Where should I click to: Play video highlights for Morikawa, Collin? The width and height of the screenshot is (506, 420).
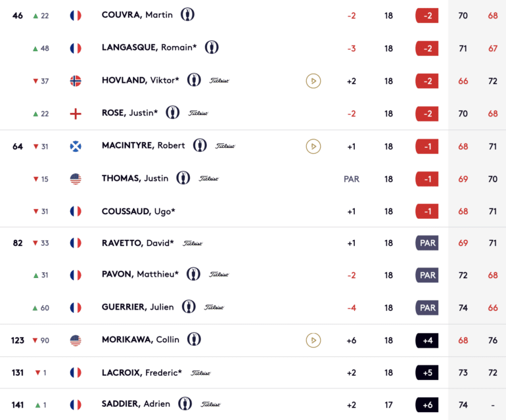313,340
